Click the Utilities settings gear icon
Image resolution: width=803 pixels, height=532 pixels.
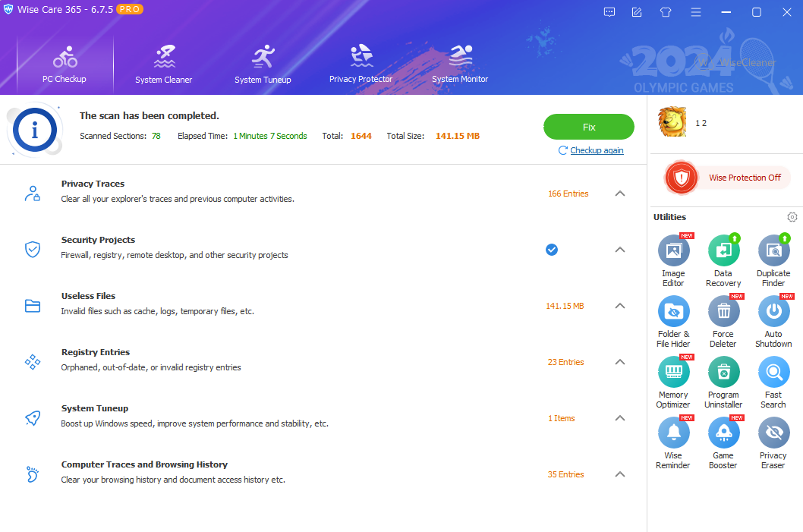click(x=792, y=217)
